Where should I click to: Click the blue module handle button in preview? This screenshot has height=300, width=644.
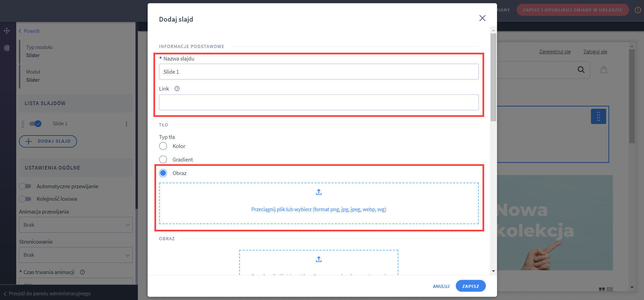[598, 117]
